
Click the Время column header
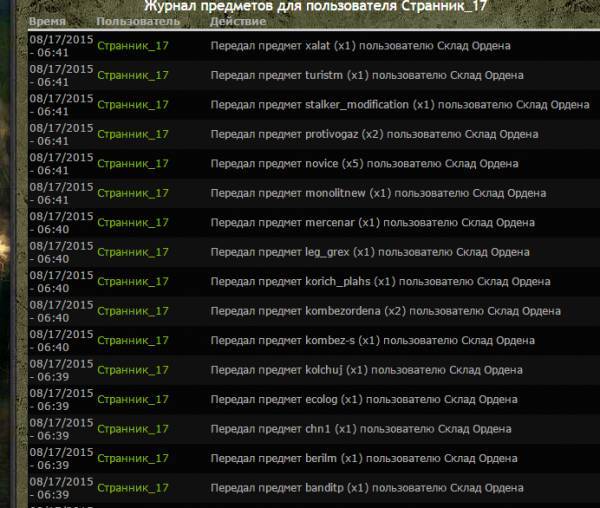point(49,21)
